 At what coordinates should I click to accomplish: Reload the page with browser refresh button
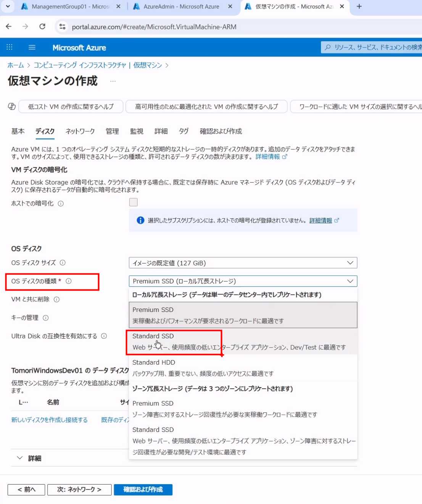[x=42, y=27]
